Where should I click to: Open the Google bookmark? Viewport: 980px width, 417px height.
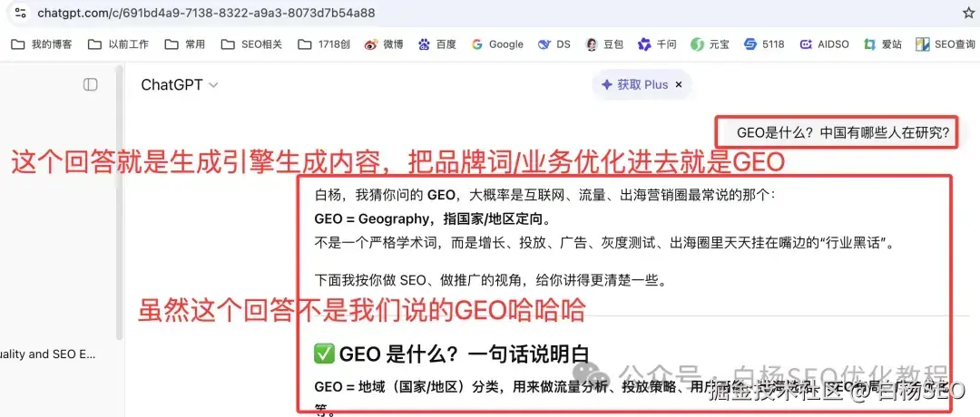[497, 44]
